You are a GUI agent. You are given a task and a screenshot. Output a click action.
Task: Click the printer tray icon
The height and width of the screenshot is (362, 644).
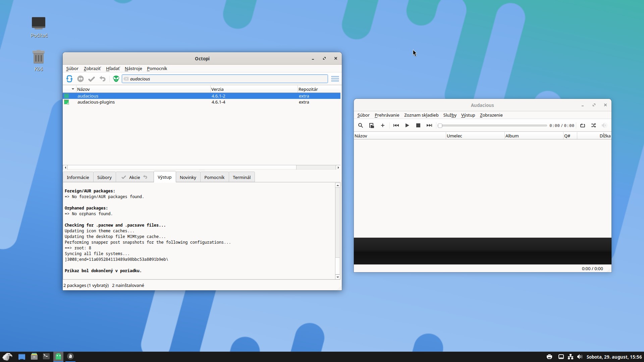click(x=549, y=357)
